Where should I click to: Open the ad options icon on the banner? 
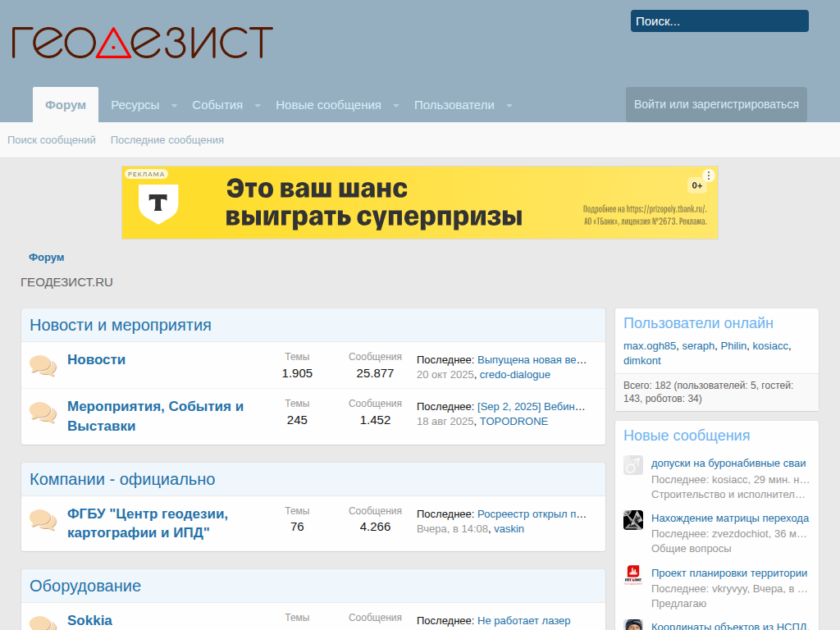point(709,176)
